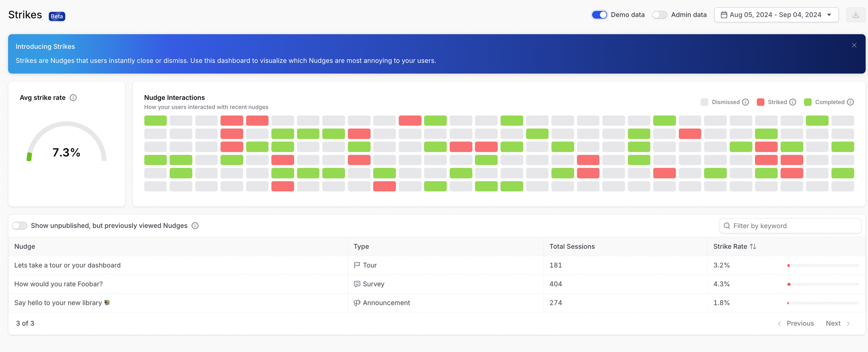Toggle Show unpublished, previously viewed Nudges

click(x=20, y=225)
